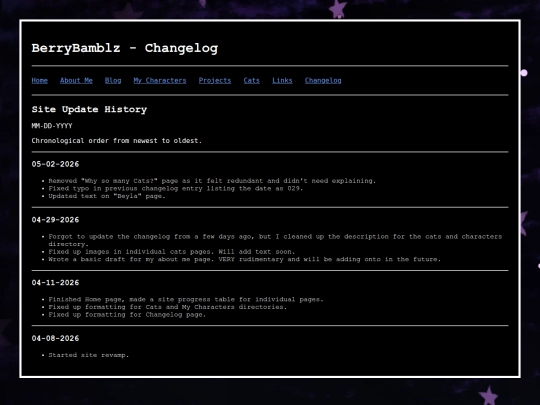Click 'Fixed up formatting for Cats' bullet

[x=167, y=307]
